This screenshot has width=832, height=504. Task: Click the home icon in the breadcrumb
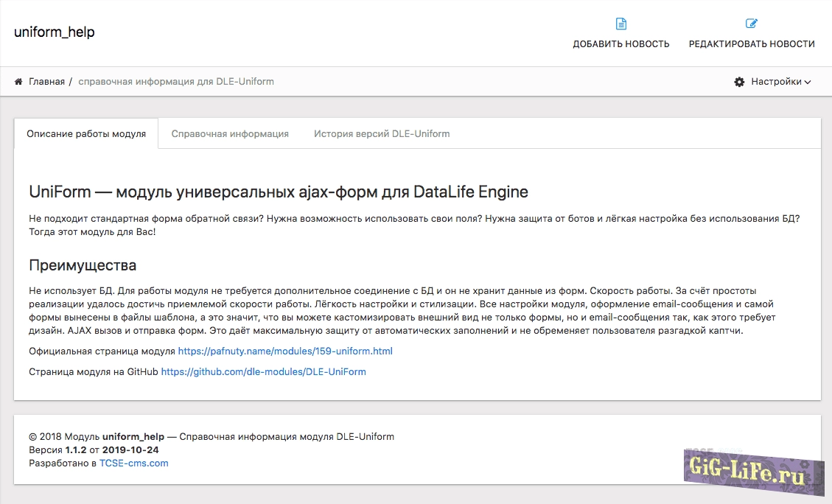tap(18, 82)
